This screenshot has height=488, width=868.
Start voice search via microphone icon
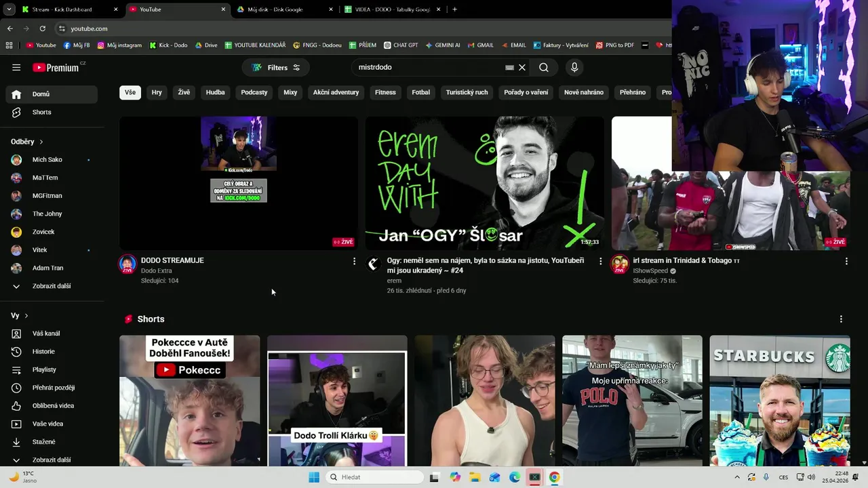tap(574, 67)
